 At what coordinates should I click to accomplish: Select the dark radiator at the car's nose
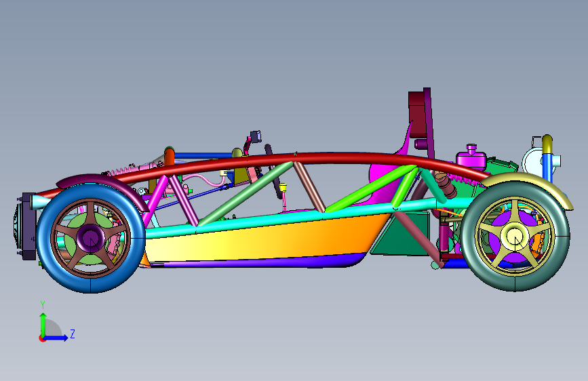[28, 226]
